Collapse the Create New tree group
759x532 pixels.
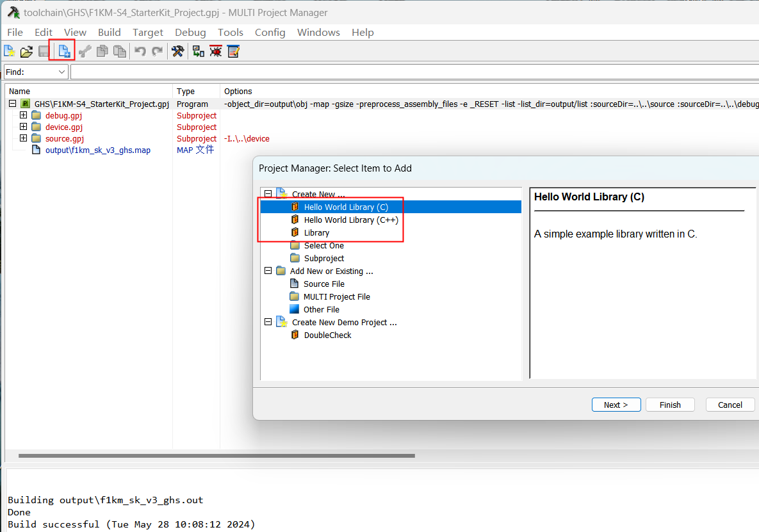(268, 194)
